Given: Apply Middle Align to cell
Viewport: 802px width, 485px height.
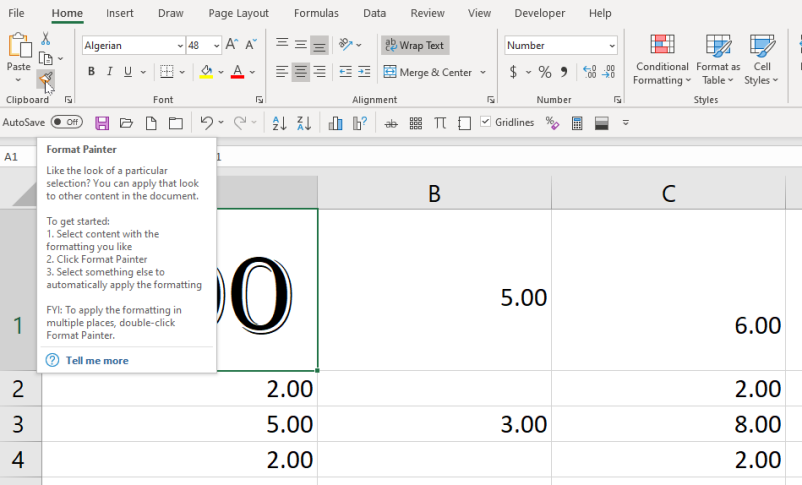Looking at the screenshot, I should point(301,45).
